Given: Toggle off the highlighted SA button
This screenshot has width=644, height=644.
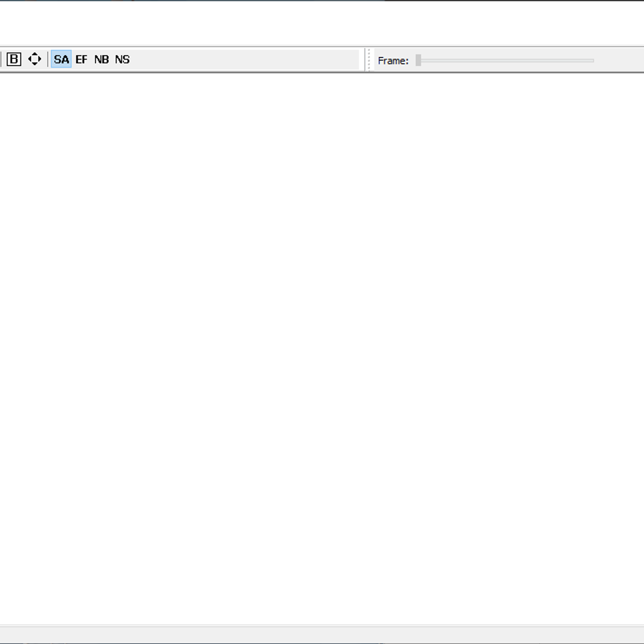Looking at the screenshot, I should point(61,59).
